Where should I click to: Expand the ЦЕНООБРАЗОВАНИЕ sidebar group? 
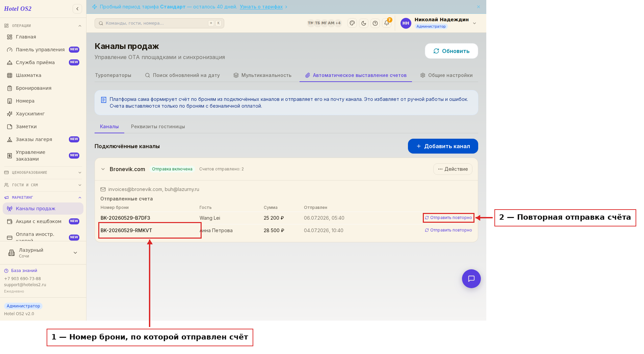(43, 172)
